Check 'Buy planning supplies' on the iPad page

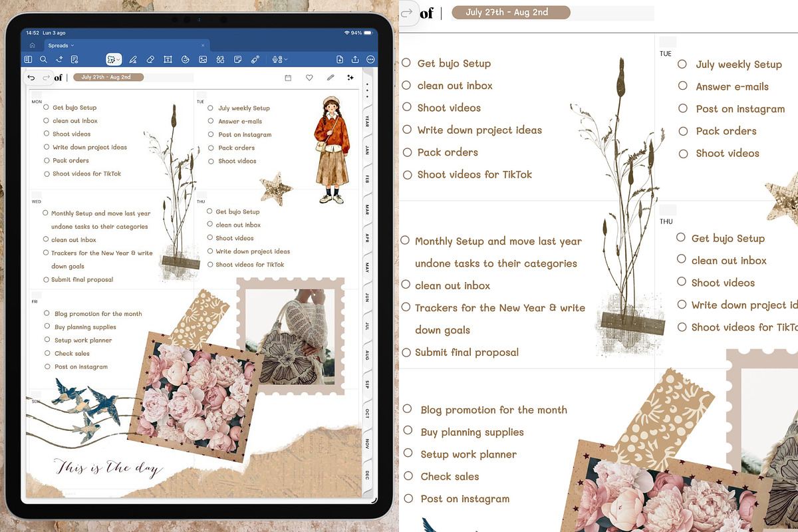pyautogui.click(x=47, y=327)
